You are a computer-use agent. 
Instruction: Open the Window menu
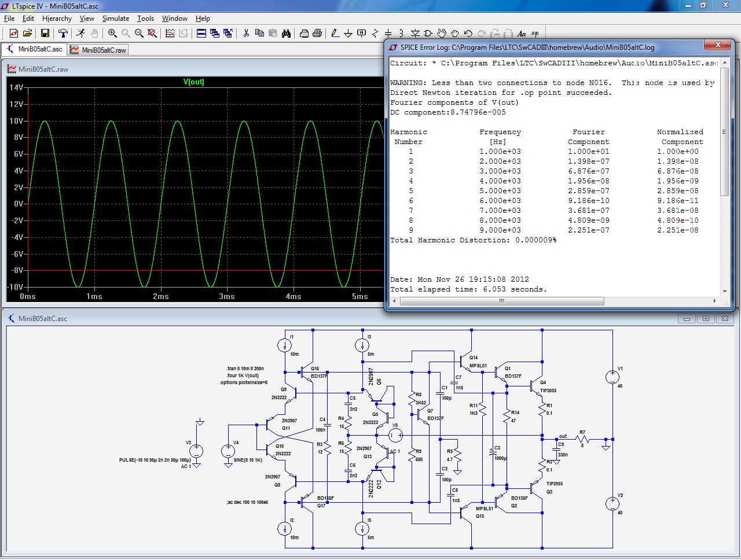(x=175, y=19)
